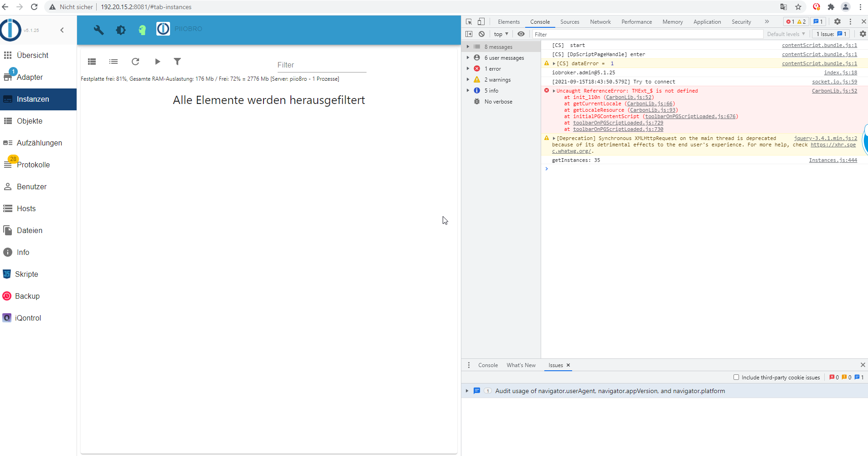Clear the console with the clear icon
This screenshot has width=868, height=456.
(x=482, y=34)
